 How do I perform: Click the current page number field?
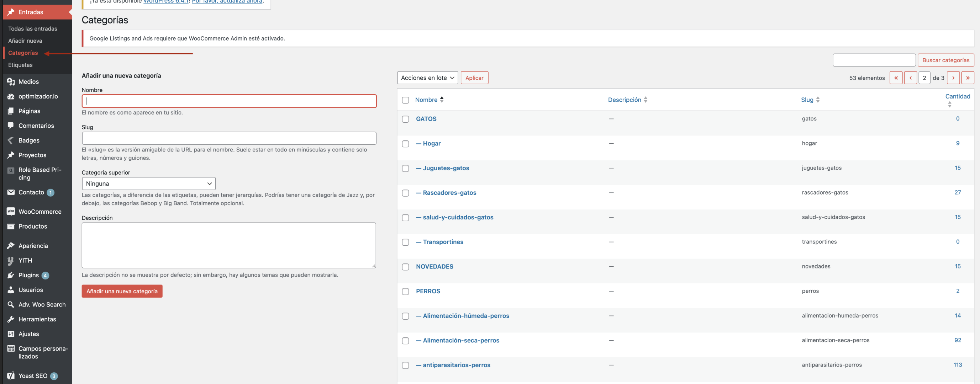click(924, 78)
